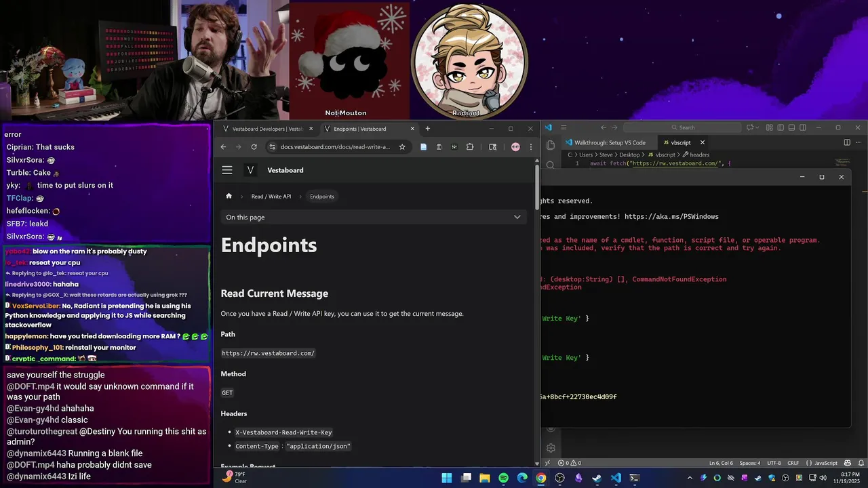The image size is (868, 488).
Task: Open OBS Studio from the taskbar
Action: pyautogui.click(x=559, y=478)
